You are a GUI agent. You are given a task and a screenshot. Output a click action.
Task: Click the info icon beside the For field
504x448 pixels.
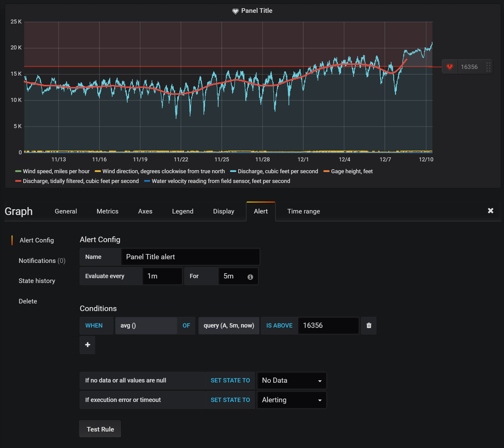pyautogui.click(x=250, y=277)
